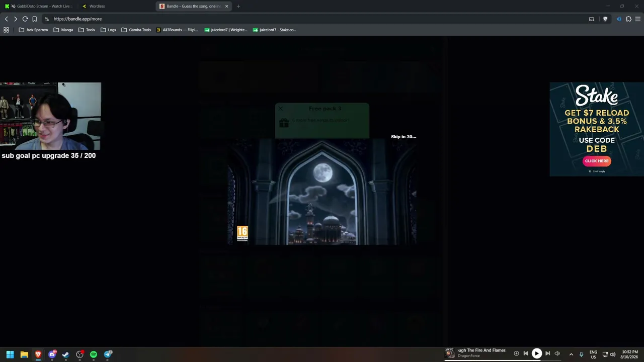644x362 pixels.
Task: Click the plus icon in media widget
Action: (x=516, y=353)
